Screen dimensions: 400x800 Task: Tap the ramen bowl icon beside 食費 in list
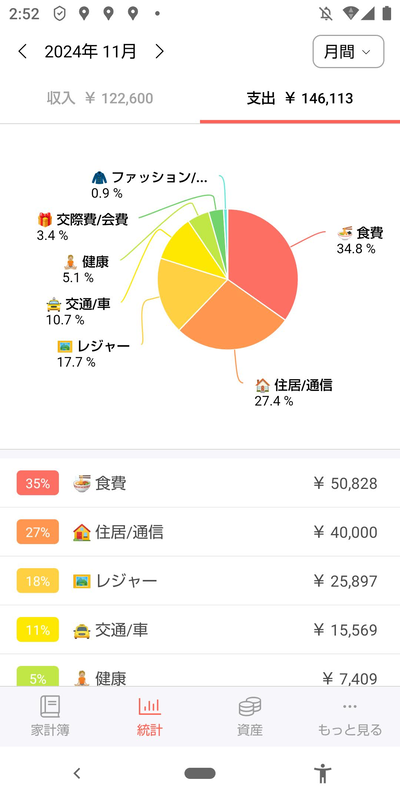[82, 483]
